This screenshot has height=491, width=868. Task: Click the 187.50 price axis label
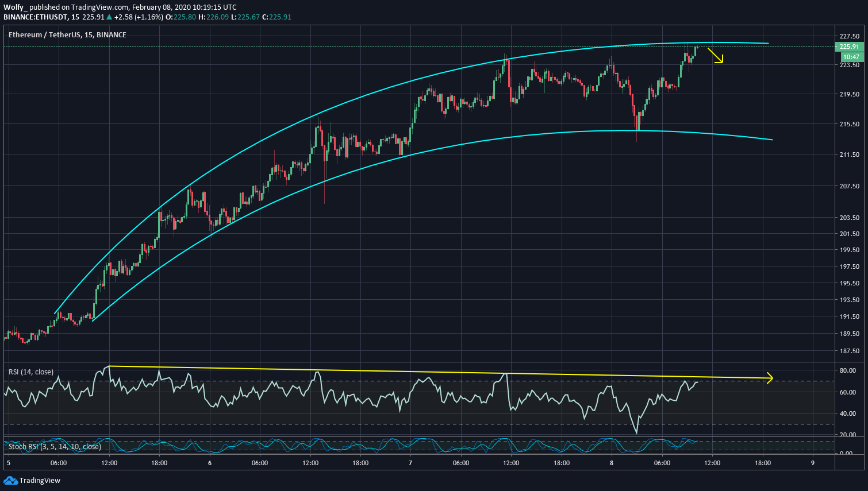(x=849, y=351)
